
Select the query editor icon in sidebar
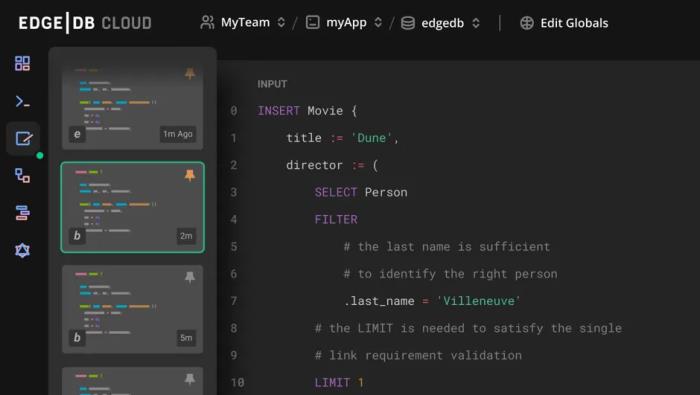(23, 138)
